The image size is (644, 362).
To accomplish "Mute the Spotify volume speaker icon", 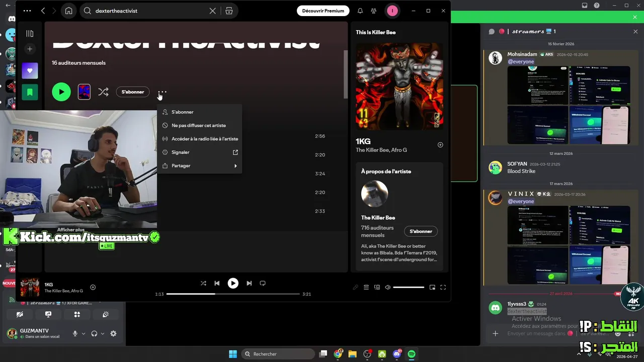I will [387, 287].
